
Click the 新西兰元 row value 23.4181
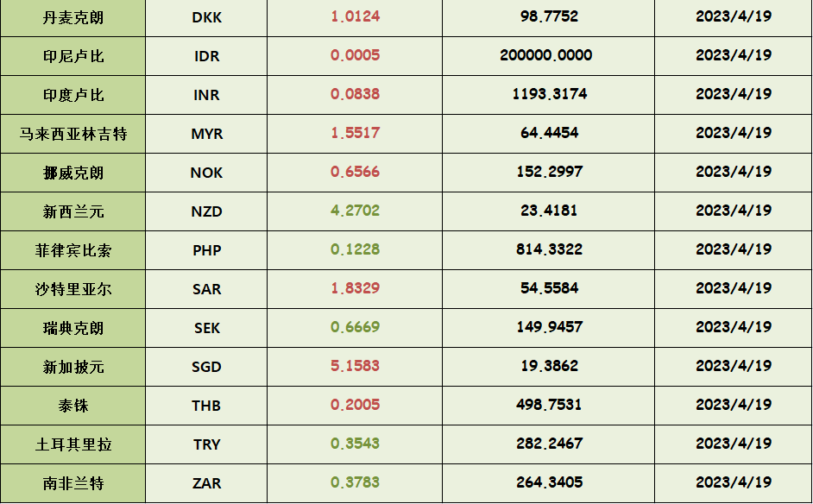[549, 211]
